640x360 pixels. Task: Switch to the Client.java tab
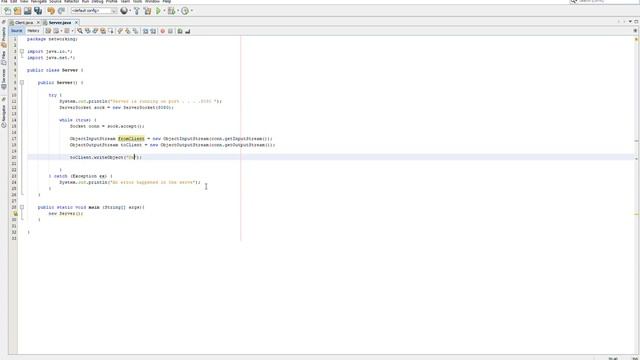pos(23,22)
